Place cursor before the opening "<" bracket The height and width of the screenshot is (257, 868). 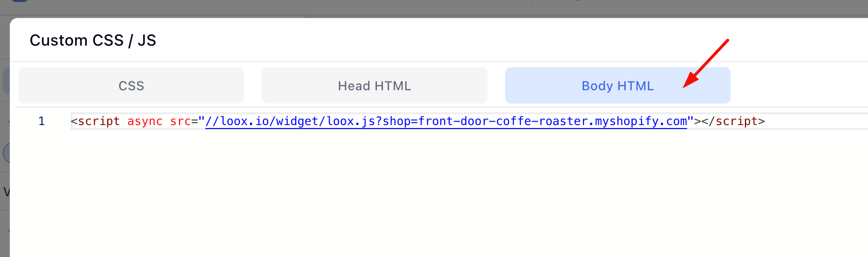point(71,121)
